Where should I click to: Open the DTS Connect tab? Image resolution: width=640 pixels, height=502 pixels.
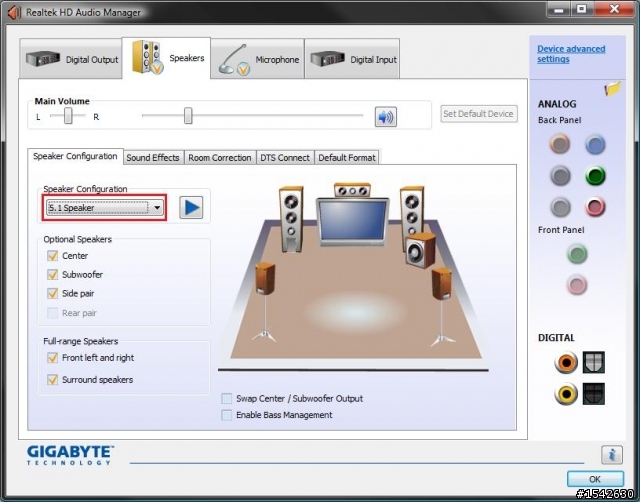click(285, 158)
